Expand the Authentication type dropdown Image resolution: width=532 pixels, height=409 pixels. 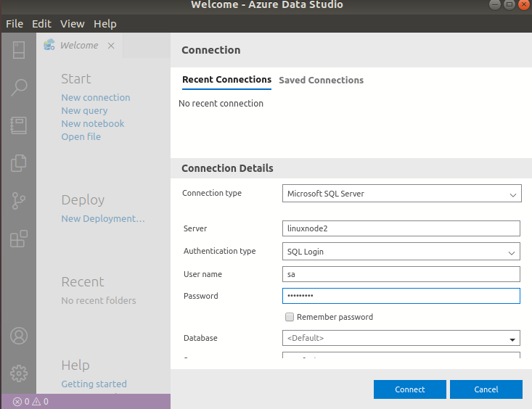tap(401, 252)
